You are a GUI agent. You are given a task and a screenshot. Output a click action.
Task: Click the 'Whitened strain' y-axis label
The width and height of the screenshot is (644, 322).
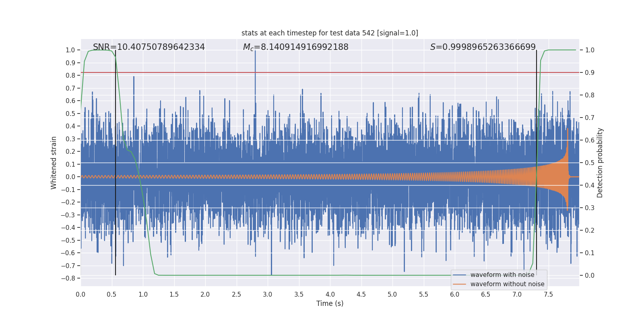click(54, 163)
